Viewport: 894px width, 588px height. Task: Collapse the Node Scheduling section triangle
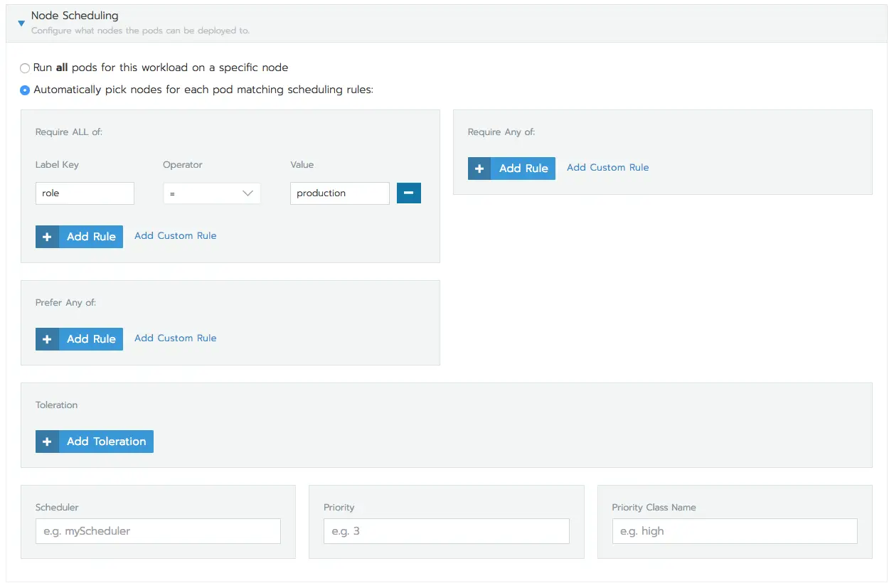tap(21, 23)
